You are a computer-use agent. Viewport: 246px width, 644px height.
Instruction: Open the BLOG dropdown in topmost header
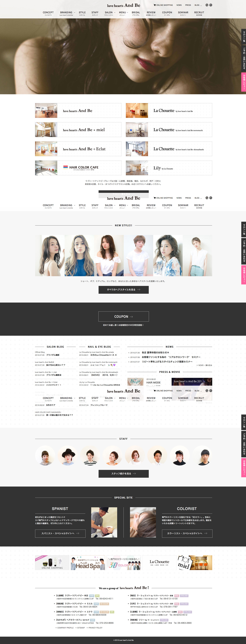point(201,5)
